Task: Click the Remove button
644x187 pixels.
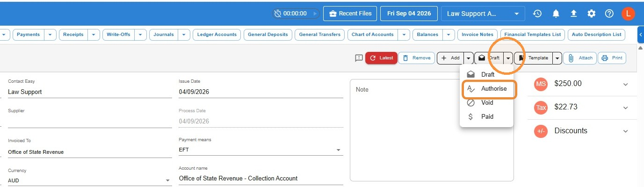Action: [417, 58]
